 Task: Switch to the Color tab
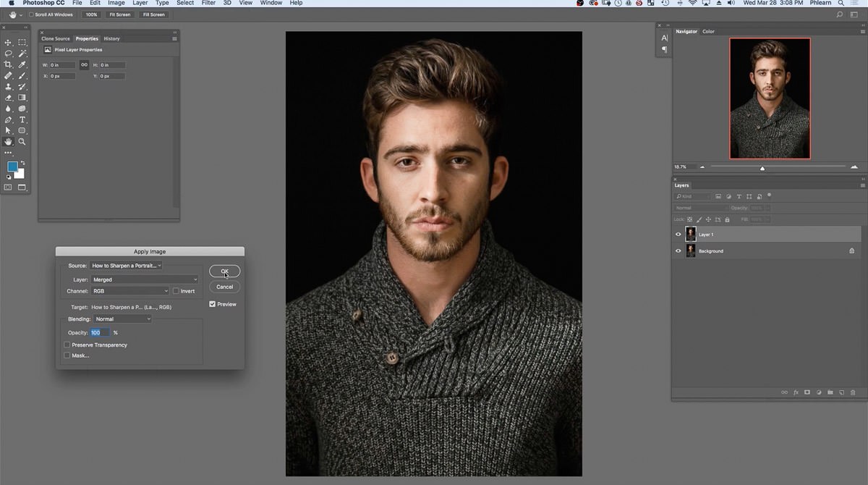pos(708,31)
